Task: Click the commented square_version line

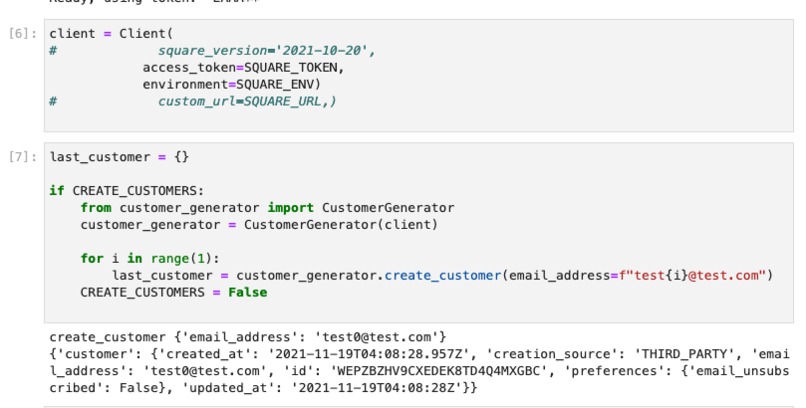Action: point(212,51)
